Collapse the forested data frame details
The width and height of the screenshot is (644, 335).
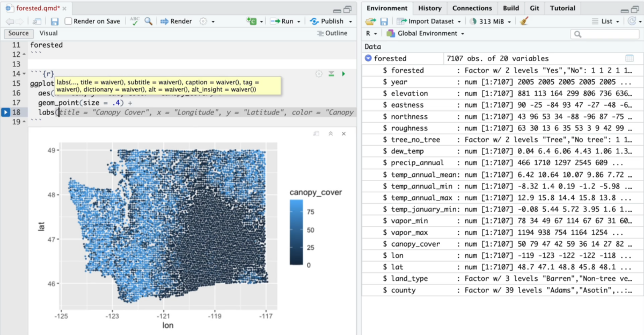(368, 58)
